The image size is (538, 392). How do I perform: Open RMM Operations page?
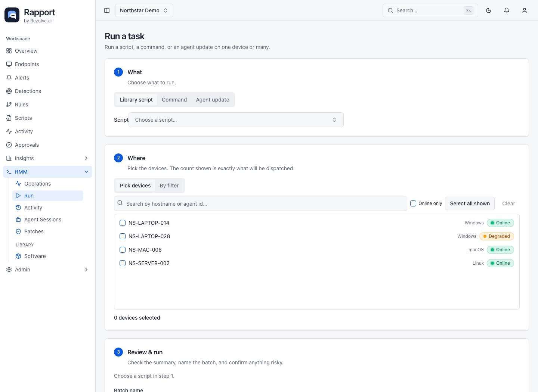(x=48, y=184)
